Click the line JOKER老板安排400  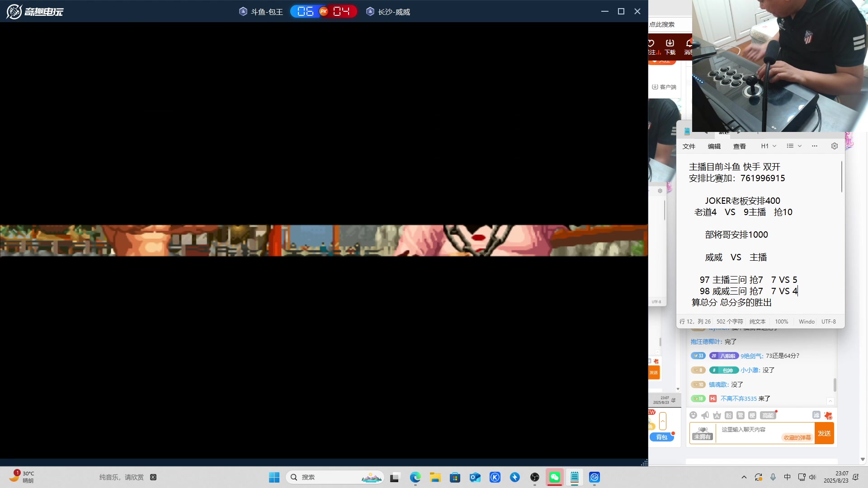tap(742, 201)
